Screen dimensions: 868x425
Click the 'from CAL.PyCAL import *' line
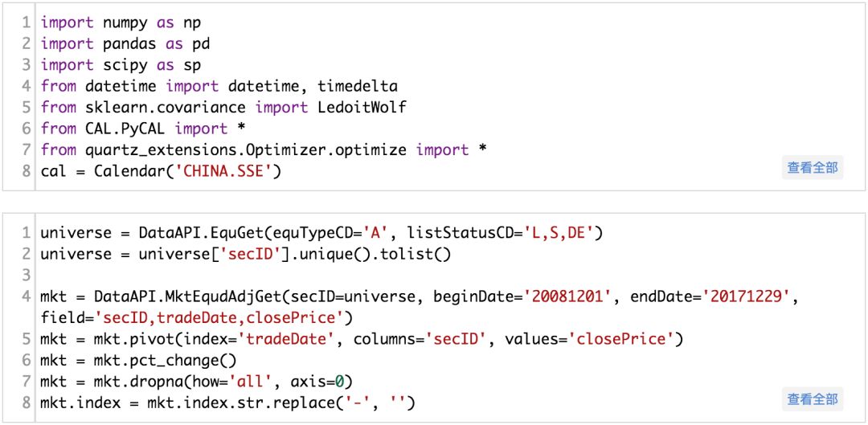[x=146, y=129]
